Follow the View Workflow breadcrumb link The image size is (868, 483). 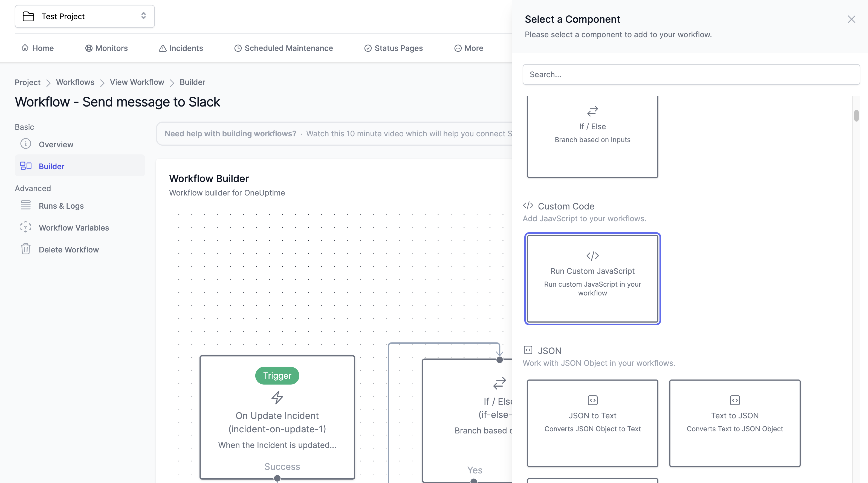[x=137, y=82]
